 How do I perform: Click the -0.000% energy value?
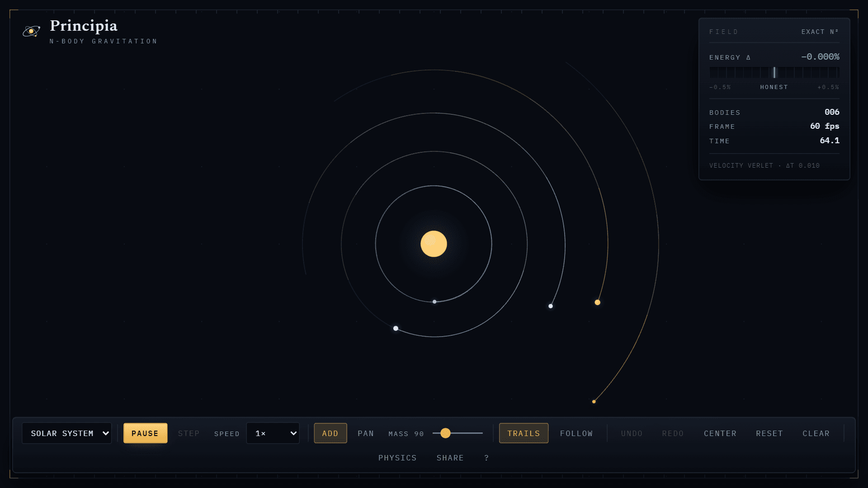(x=820, y=57)
